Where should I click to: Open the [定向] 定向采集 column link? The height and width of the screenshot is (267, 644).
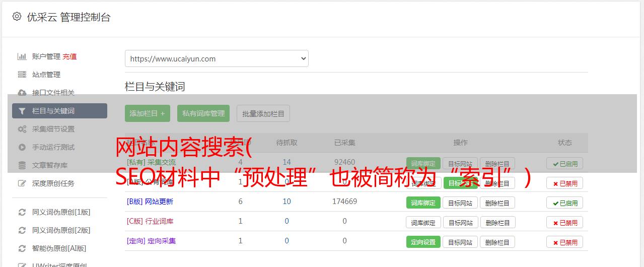pyautogui.click(x=151, y=241)
